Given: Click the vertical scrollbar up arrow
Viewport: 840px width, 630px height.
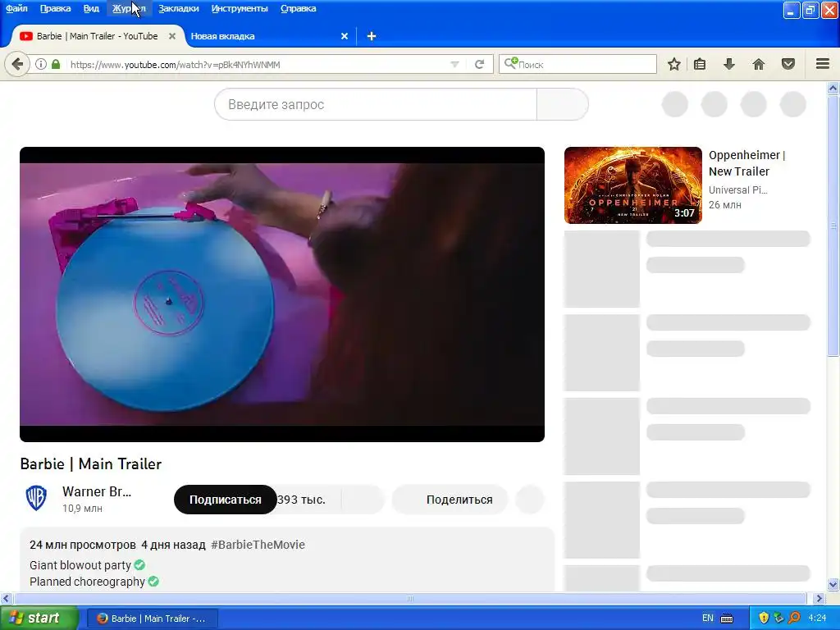Looking at the screenshot, I should pyautogui.click(x=833, y=88).
